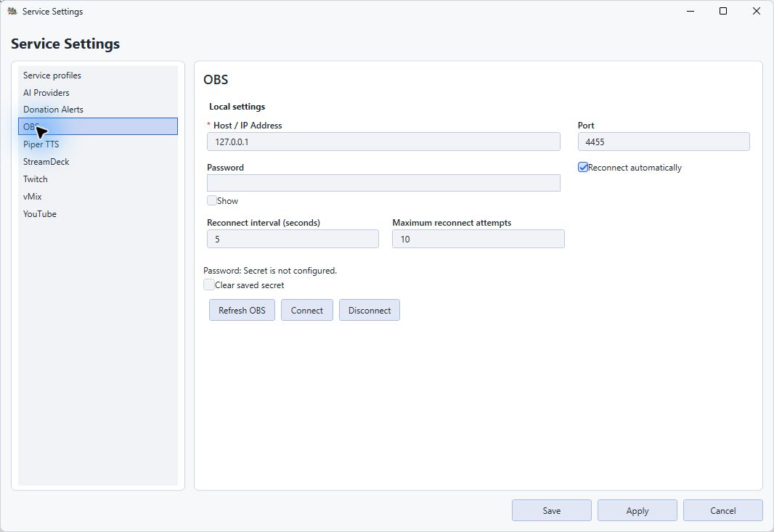774x532 pixels.
Task: Open the Donation Alerts settings
Action: pos(98,109)
